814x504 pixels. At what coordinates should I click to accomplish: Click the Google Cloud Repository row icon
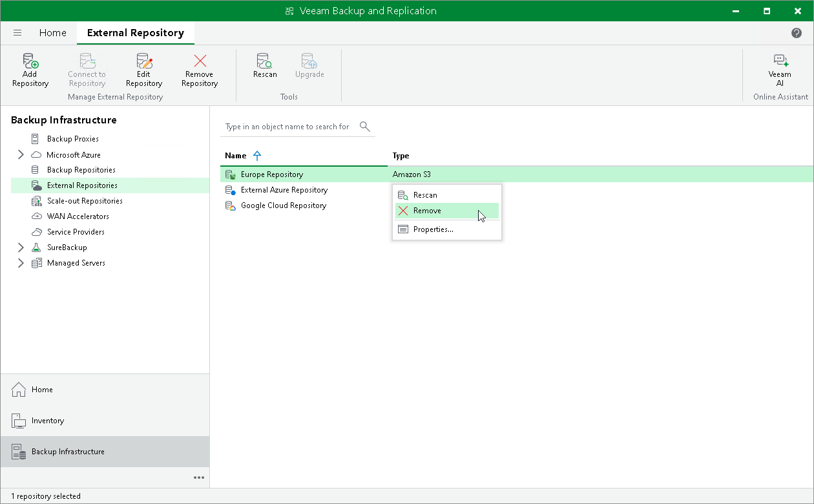pos(230,205)
